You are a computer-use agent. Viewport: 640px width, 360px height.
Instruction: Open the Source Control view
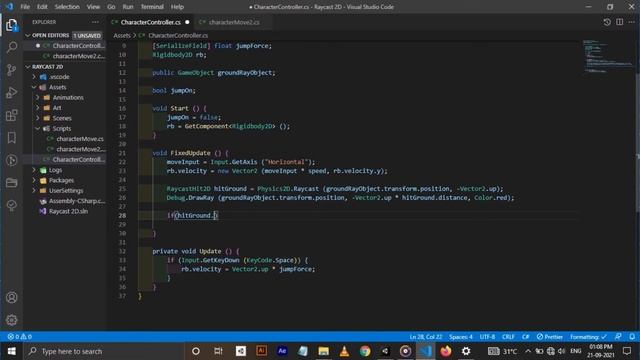[x=11, y=70]
